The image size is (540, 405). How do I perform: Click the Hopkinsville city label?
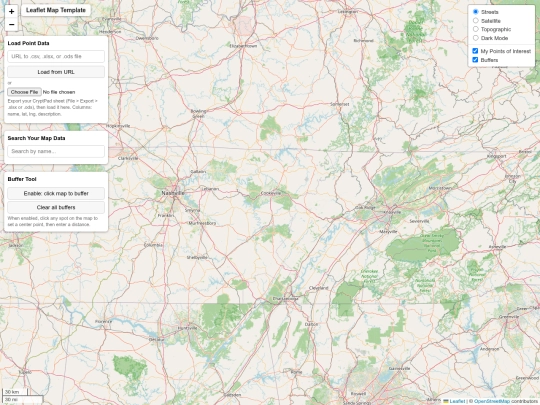click(x=118, y=126)
